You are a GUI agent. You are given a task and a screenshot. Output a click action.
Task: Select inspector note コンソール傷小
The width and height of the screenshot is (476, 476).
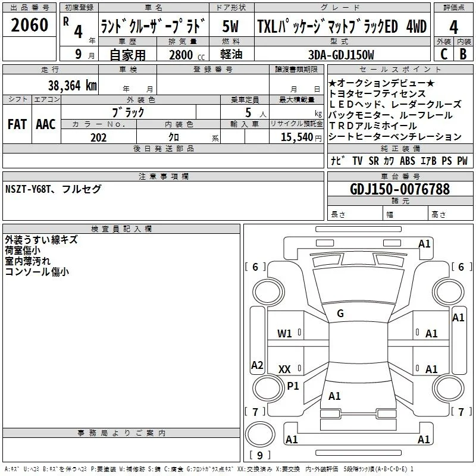37,271
